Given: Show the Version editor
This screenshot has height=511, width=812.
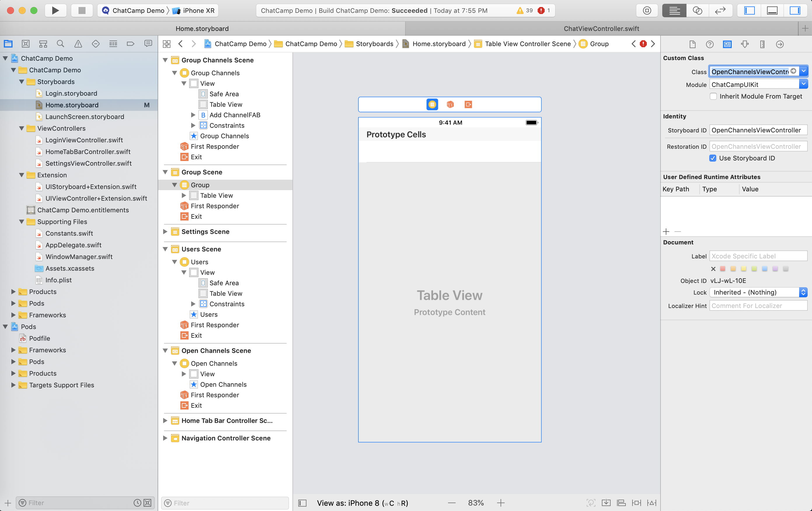Looking at the screenshot, I should 720,10.
